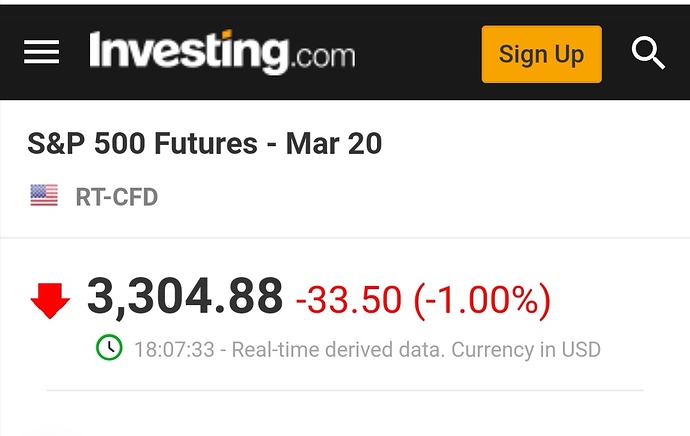The height and width of the screenshot is (436, 690).
Task: Click the orange accent on the logo letter
Action: click(x=227, y=33)
